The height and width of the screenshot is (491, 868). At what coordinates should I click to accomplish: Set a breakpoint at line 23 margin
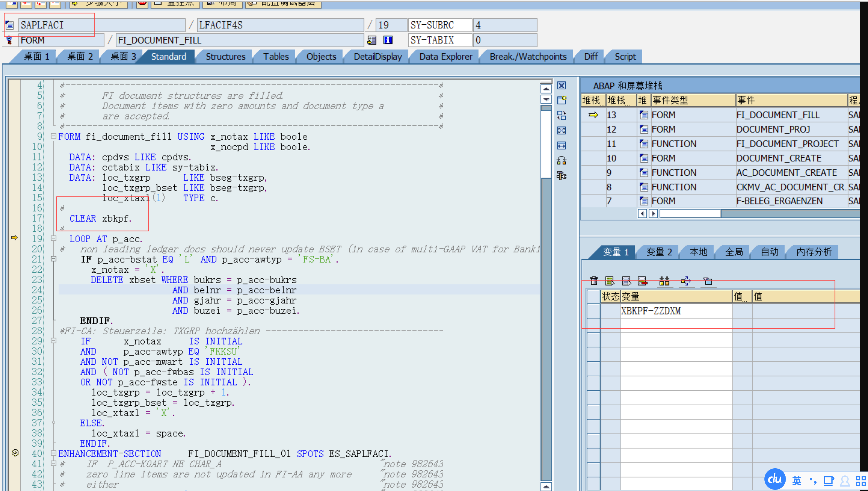click(x=15, y=280)
